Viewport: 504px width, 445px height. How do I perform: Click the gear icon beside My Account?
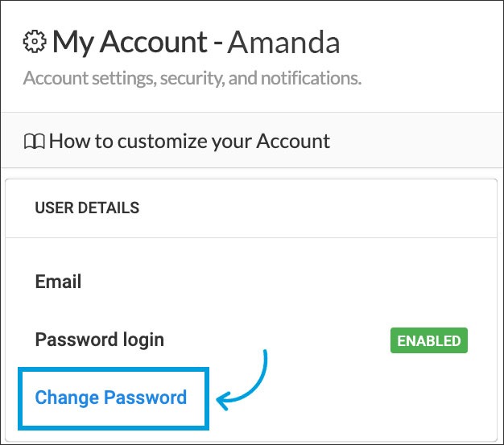[x=35, y=42]
